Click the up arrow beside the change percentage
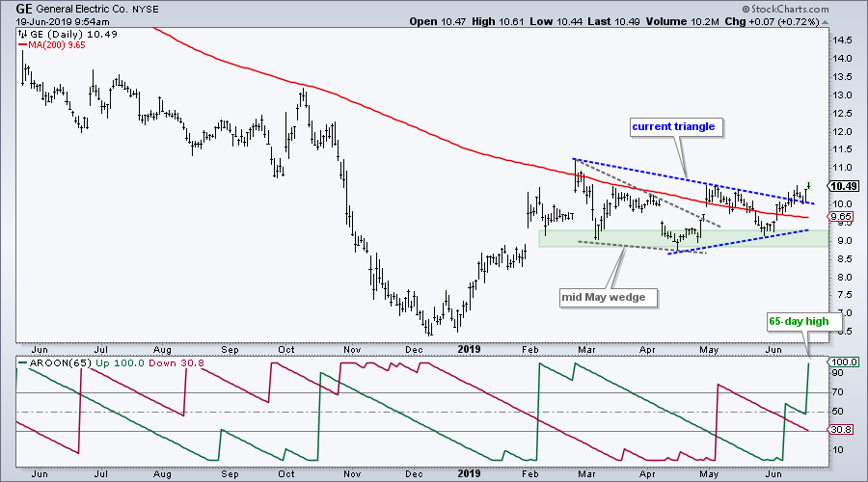Viewport: 868px width, 482px height. coord(825,22)
